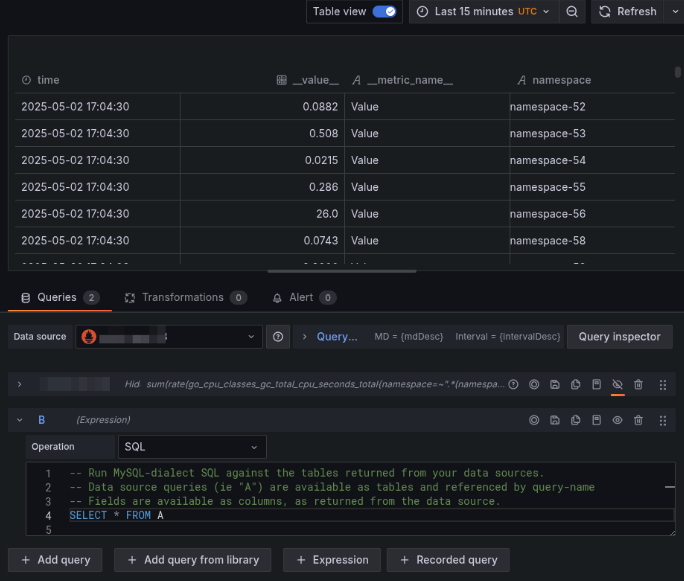Duplicate expression B
The height and width of the screenshot is (581, 684).
point(576,420)
